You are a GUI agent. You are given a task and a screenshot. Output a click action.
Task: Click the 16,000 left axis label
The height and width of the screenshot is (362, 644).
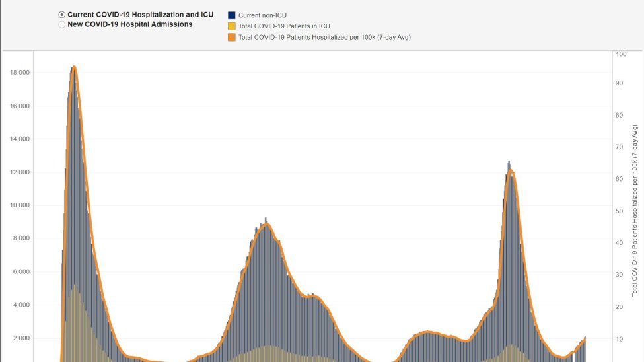coord(20,106)
